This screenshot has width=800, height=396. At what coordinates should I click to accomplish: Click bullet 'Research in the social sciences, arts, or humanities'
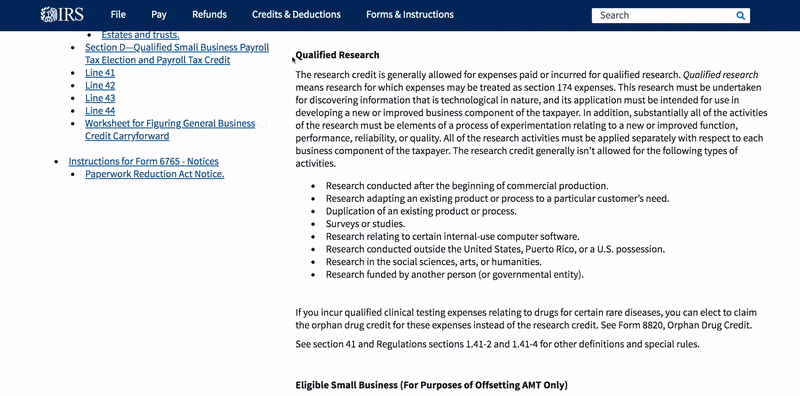(x=434, y=262)
